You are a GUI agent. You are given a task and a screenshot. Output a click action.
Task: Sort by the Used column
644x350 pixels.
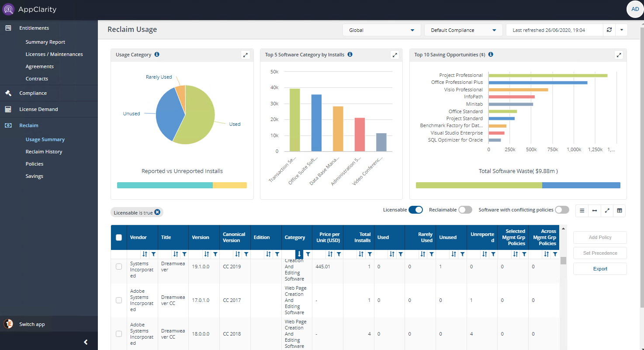pos(392,254)
